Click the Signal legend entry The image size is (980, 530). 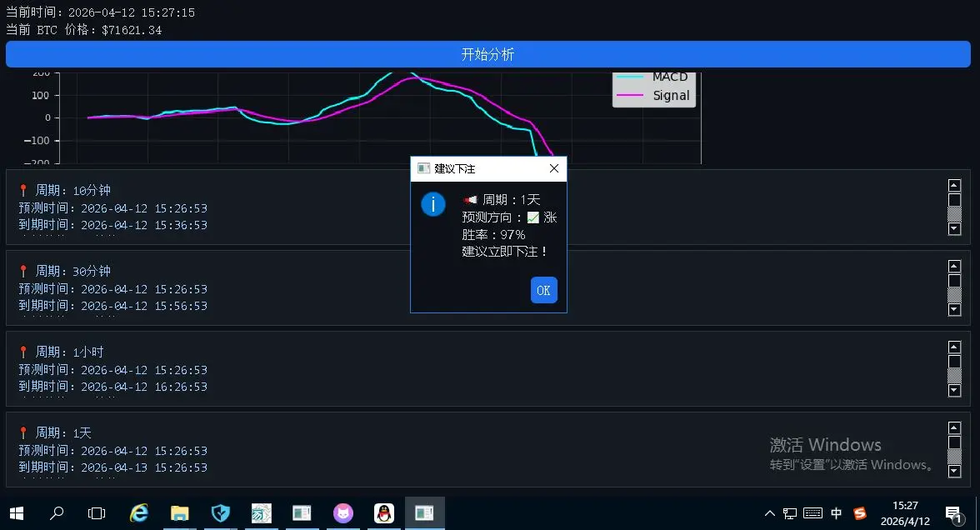[653, 96]
